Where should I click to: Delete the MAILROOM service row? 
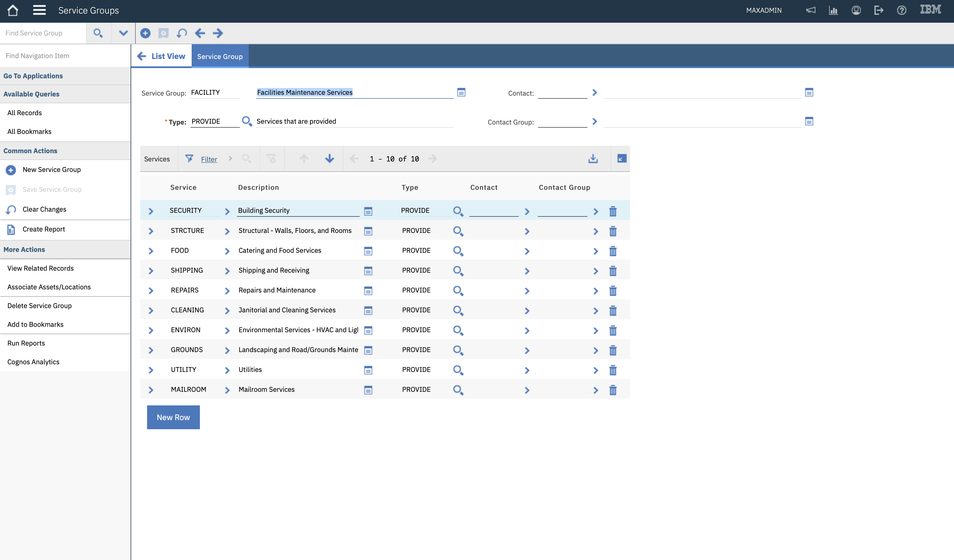613,390
